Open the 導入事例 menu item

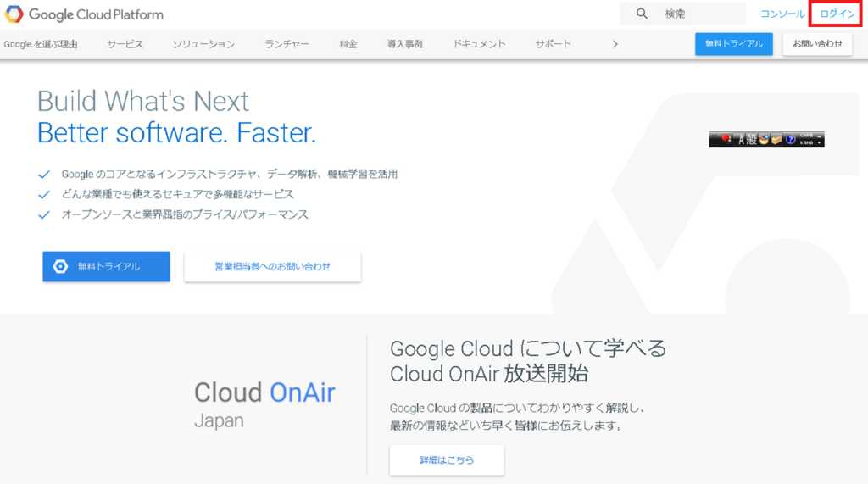coord(404,44)
